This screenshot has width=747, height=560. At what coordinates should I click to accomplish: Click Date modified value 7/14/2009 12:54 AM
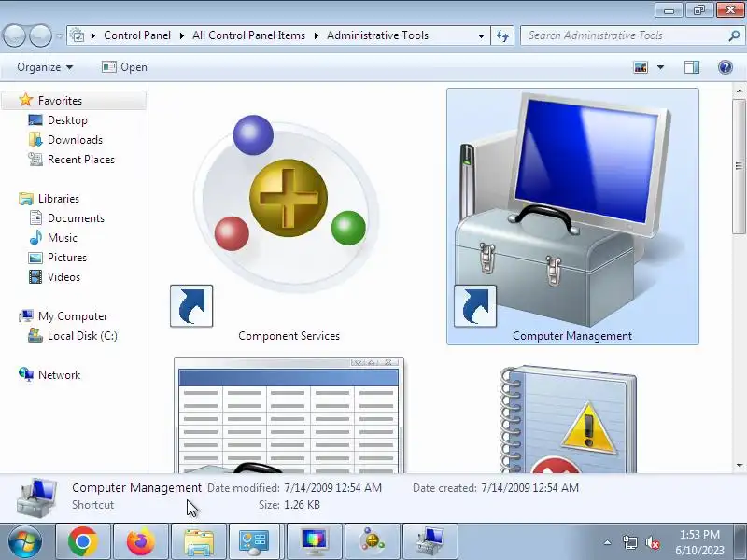(x=332, y=488)
